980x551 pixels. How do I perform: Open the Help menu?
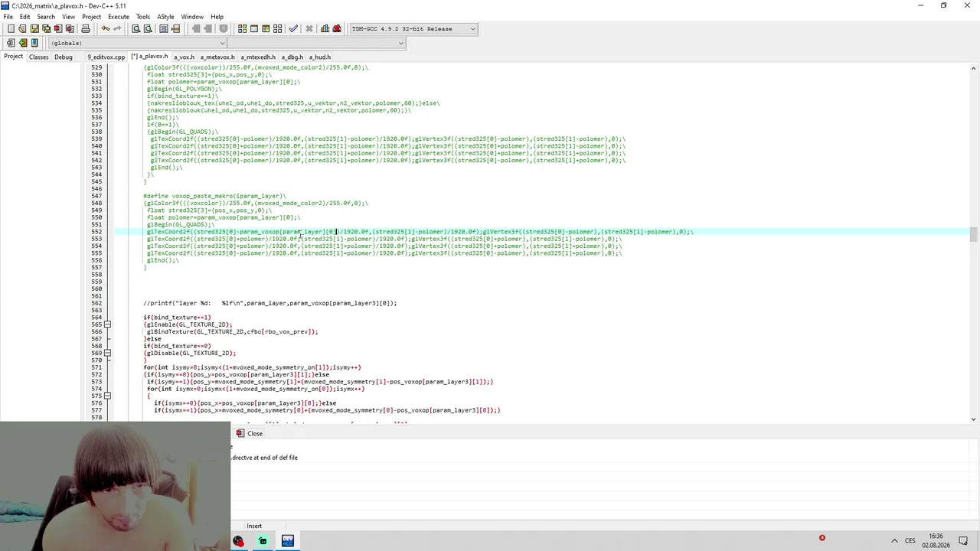coord(217,17)
